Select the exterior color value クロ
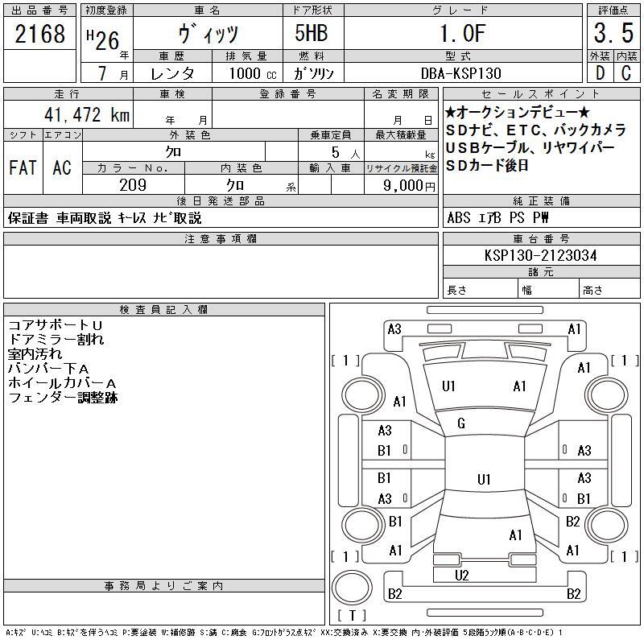The width and height of the screenshot is (644, 644). point(173,152)
